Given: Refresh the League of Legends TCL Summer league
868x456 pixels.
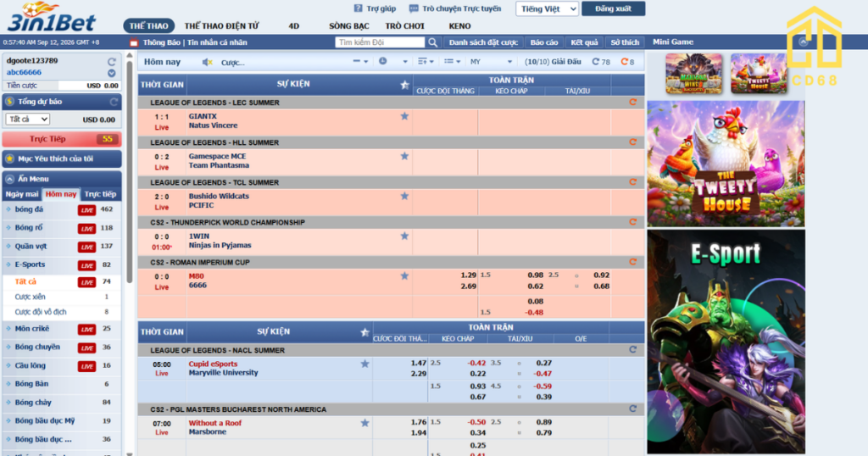Looking at the screenshot, I should pyautogui.click(x=632, y=182).
